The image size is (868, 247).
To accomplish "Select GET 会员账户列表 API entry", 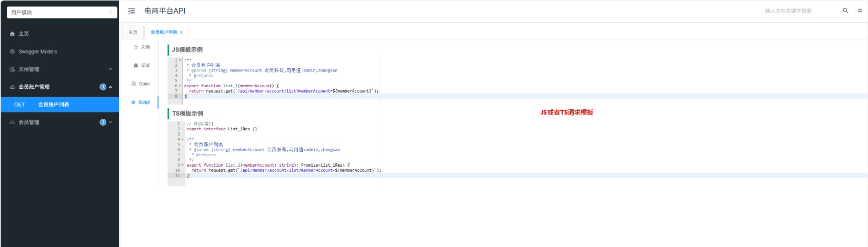I will click(x=59, y=105).
